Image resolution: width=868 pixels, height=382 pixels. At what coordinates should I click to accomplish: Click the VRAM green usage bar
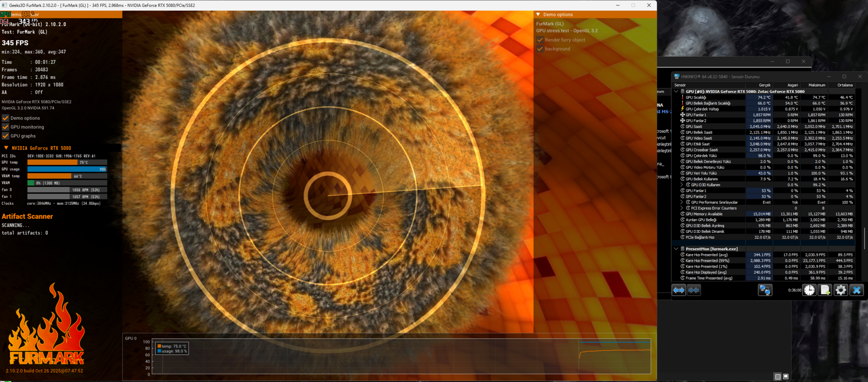click(x=31, y=183)
